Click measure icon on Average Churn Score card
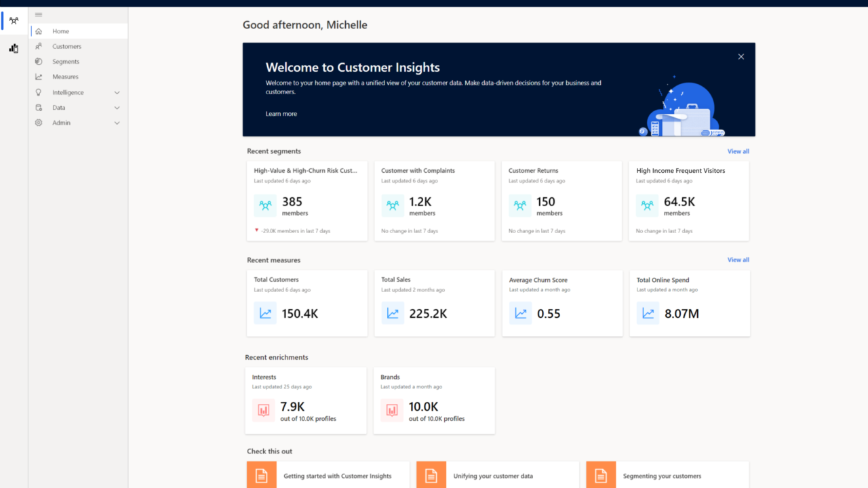This screenshot has width=868, height=488. coord(521,313)
